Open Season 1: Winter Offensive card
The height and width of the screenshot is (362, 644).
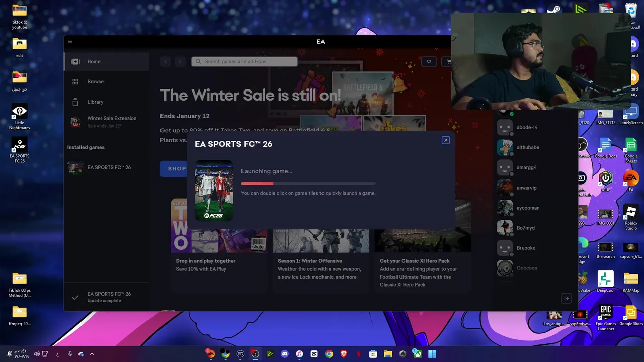tap(321, 245)
